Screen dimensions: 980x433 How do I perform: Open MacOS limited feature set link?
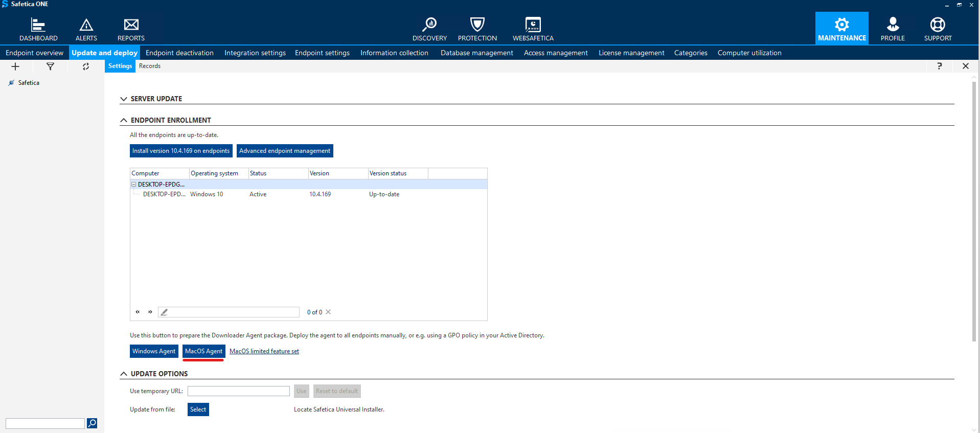264,351
